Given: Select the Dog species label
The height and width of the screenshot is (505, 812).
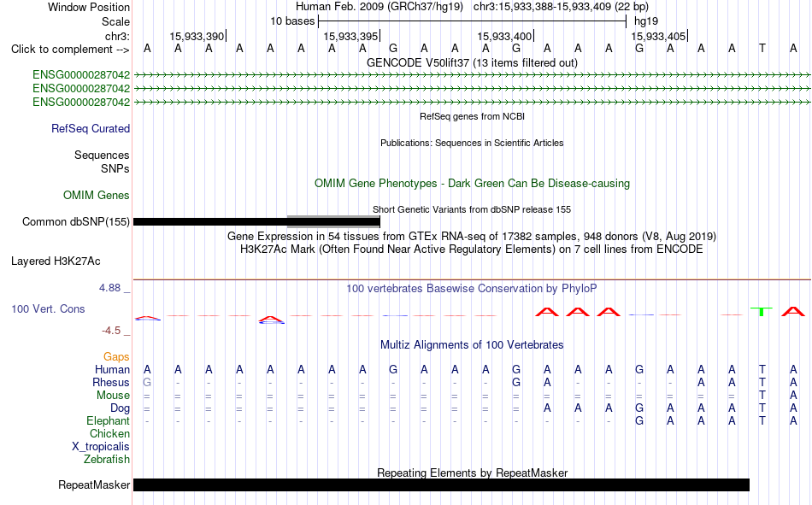Looking at the screenshot, I should coord(121,408).
